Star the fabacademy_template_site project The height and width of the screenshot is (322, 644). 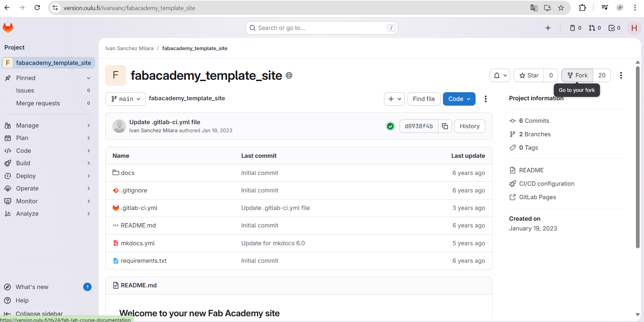529,75
